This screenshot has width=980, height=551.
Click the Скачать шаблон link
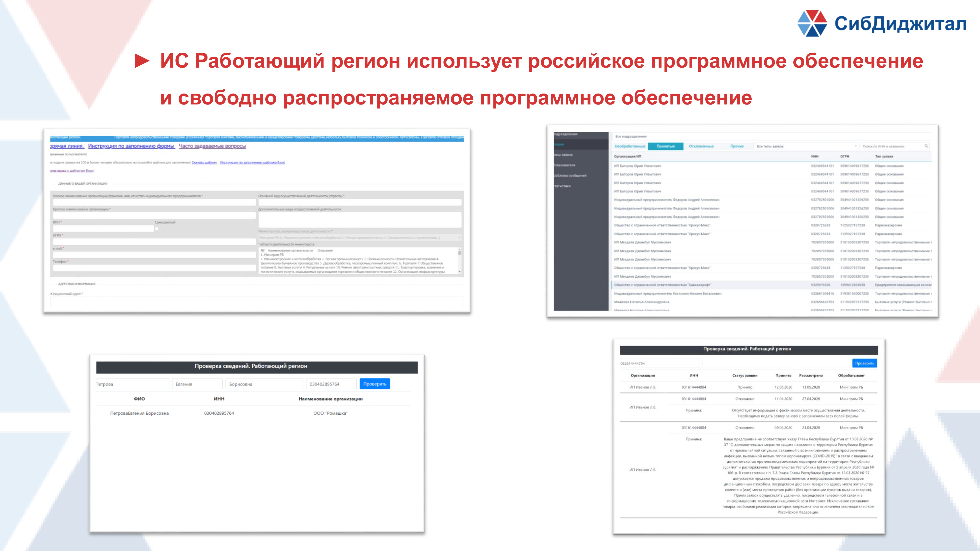pos(204,162)
